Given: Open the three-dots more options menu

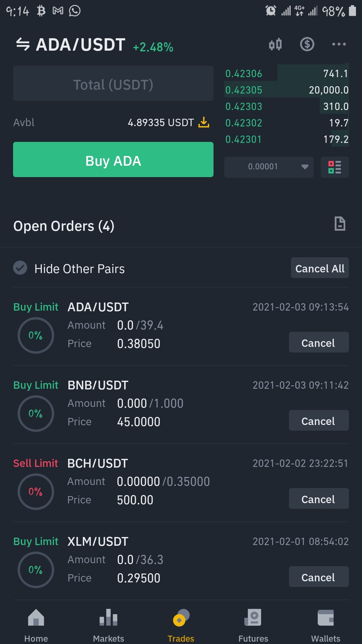Looking at the screenshot, I should [x=339, y=44].
